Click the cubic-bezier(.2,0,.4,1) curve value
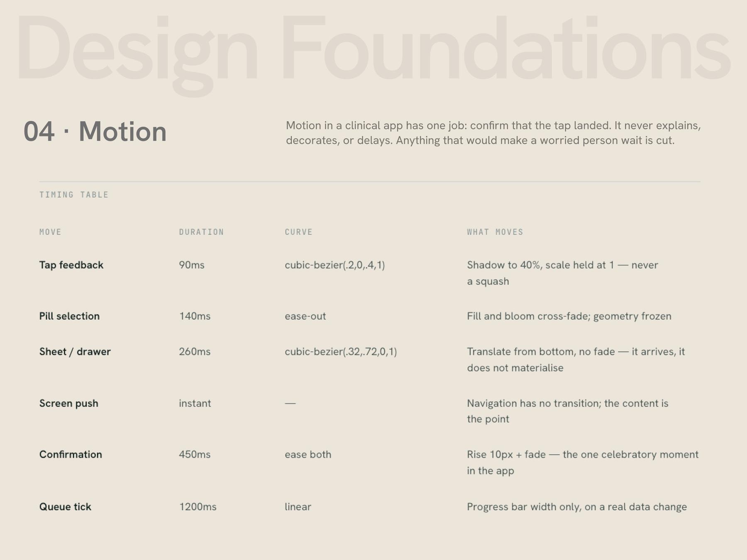The height and width of the screenshot is (560, 747). tap(335, 265)
